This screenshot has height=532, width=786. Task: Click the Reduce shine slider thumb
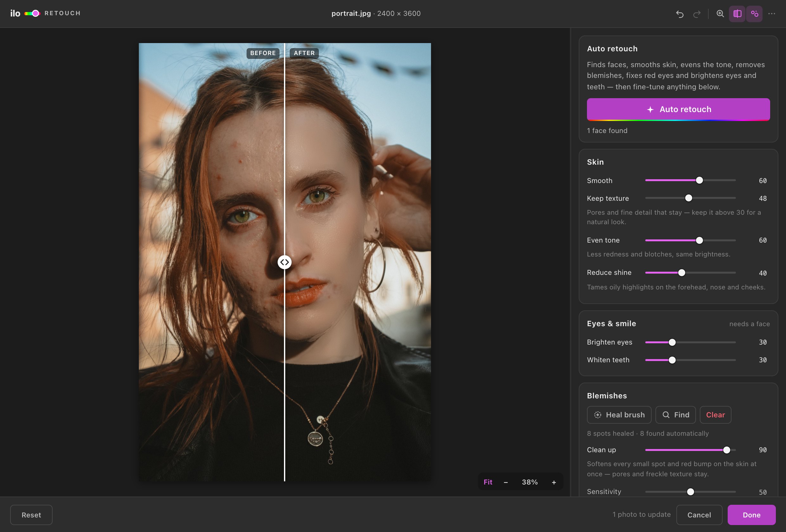click(681, 273)
